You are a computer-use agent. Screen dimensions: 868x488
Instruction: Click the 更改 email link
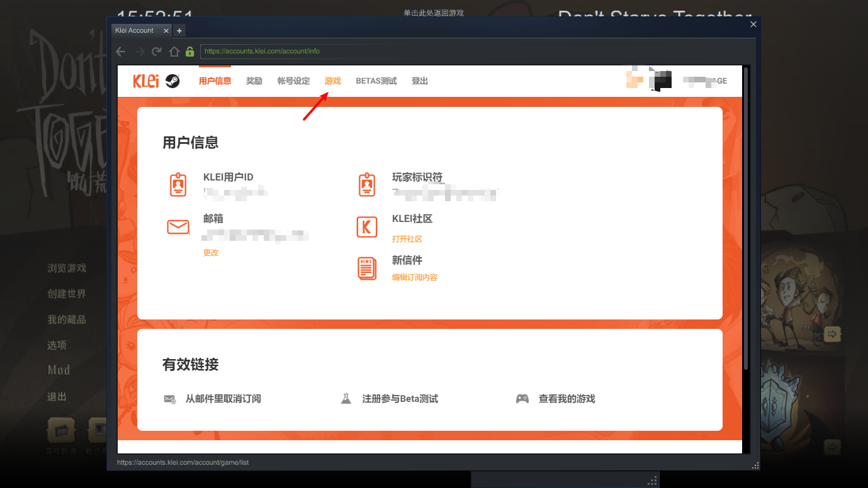211,253
